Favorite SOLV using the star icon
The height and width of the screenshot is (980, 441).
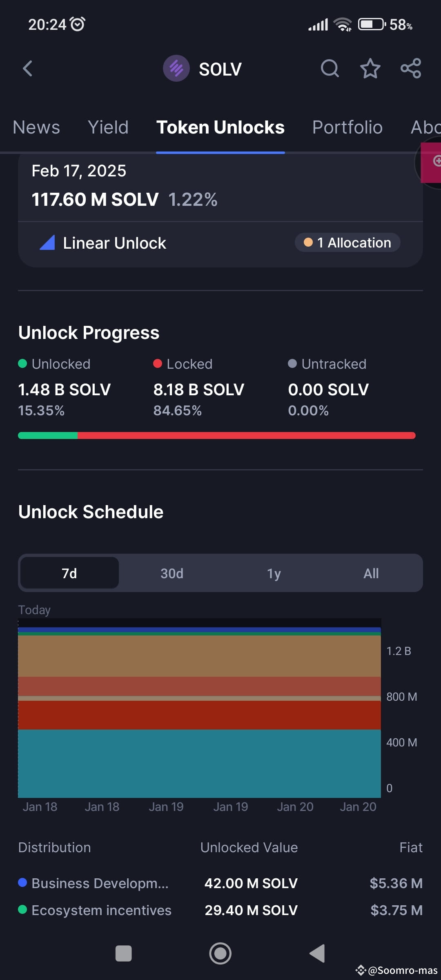370,68
